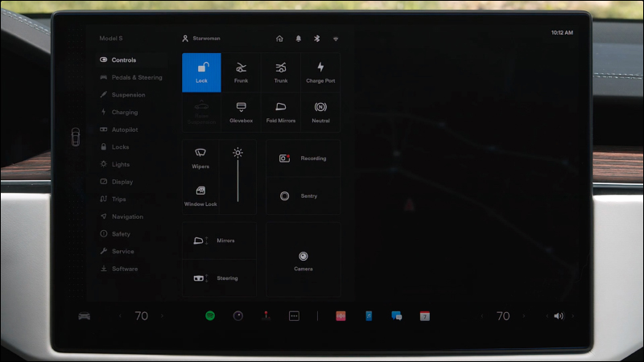The width and height of the screenshot is (644, 362).
Task: Tap the home icon in the header
Action: 279,39
